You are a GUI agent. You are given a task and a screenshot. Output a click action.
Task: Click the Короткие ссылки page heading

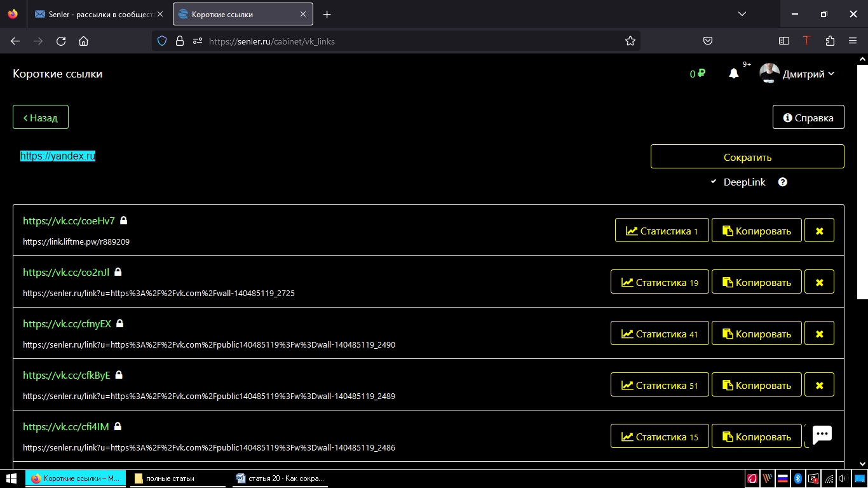pos(57,74)
